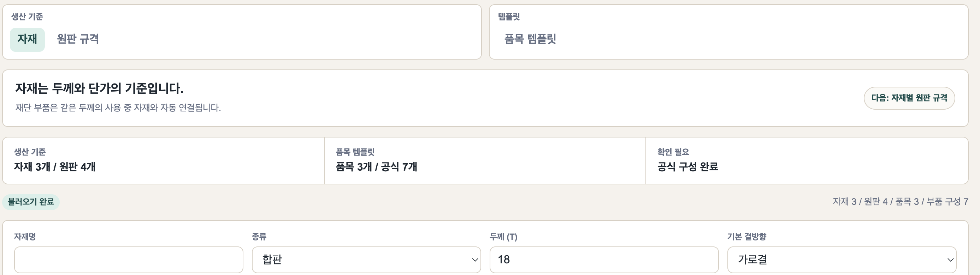The width and height of the screenshot is (980, 275).
Task: Click the 두께 (T) field containing 18
Action: 604,259
